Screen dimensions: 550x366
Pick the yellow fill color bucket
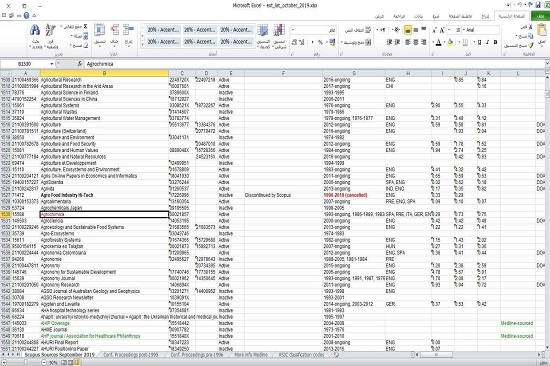point(450,42)
